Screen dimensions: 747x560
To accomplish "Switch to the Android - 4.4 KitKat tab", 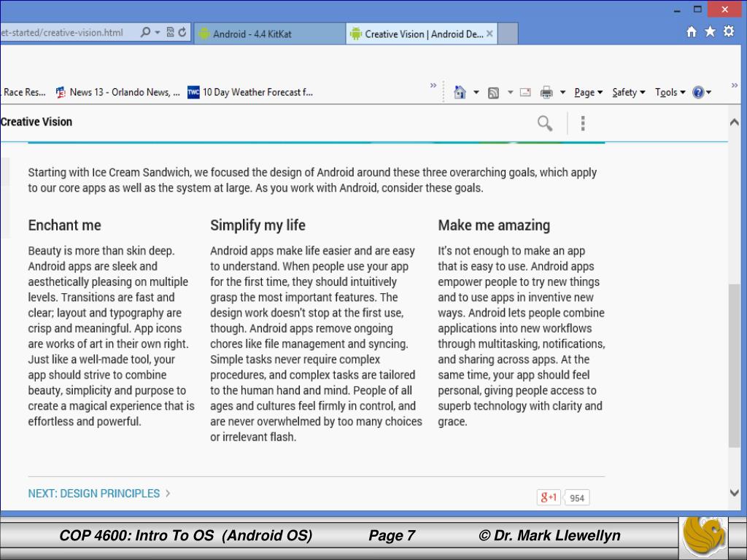I will pyautogui.click(x=270, y=34).
